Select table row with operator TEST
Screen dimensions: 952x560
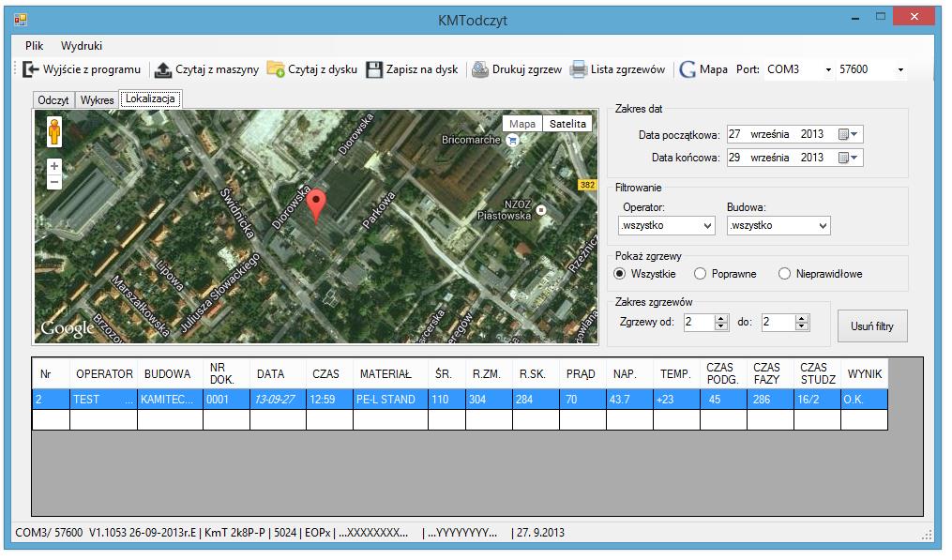point(461,400)
